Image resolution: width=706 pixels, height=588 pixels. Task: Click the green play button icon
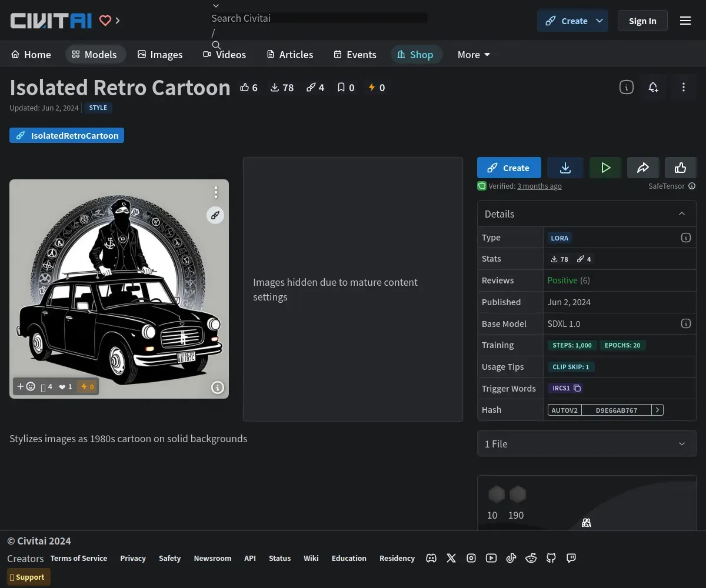point(605,168)
